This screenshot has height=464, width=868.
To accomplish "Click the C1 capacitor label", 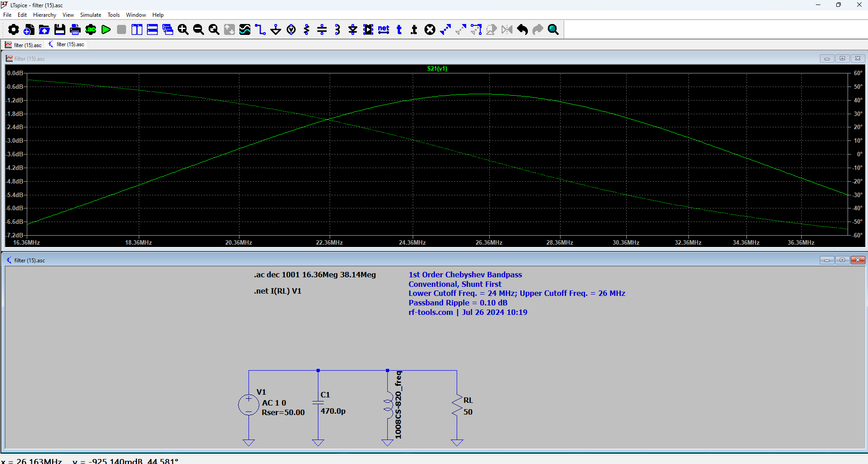I will pos(325,395).
